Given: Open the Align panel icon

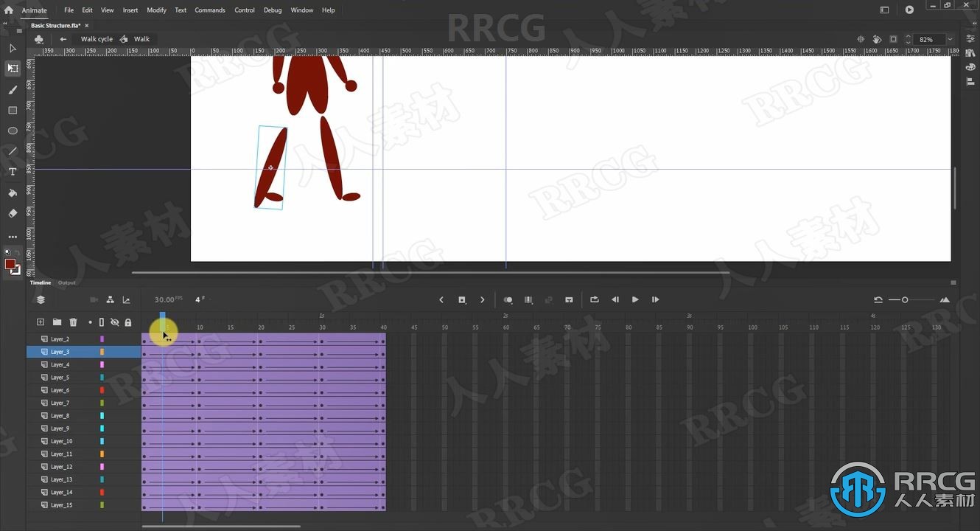Looking at the screenshot, I should 970,81.
